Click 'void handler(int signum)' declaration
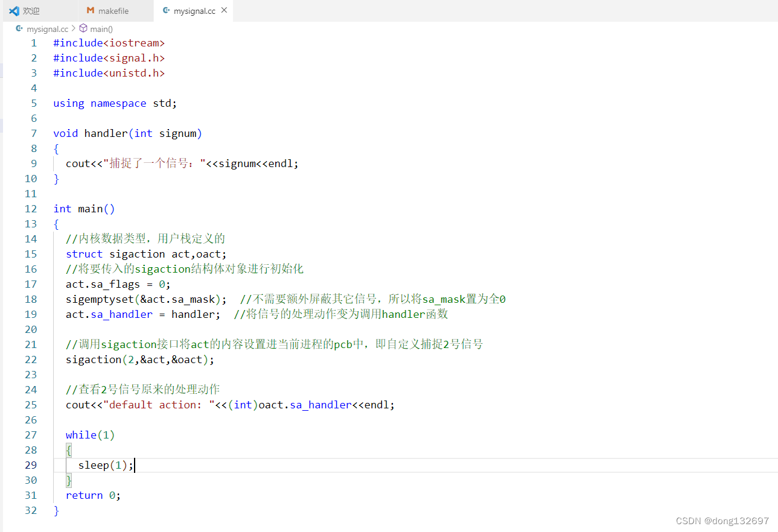 point(128,133)
